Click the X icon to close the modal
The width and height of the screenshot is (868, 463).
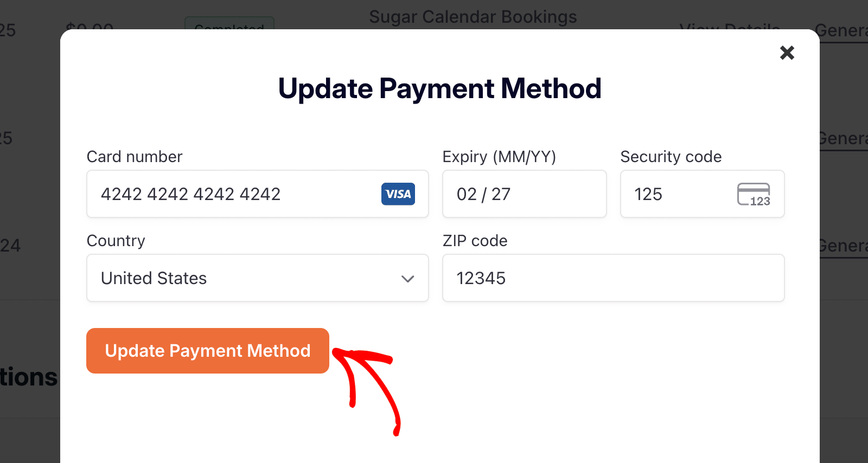(787, 53)
